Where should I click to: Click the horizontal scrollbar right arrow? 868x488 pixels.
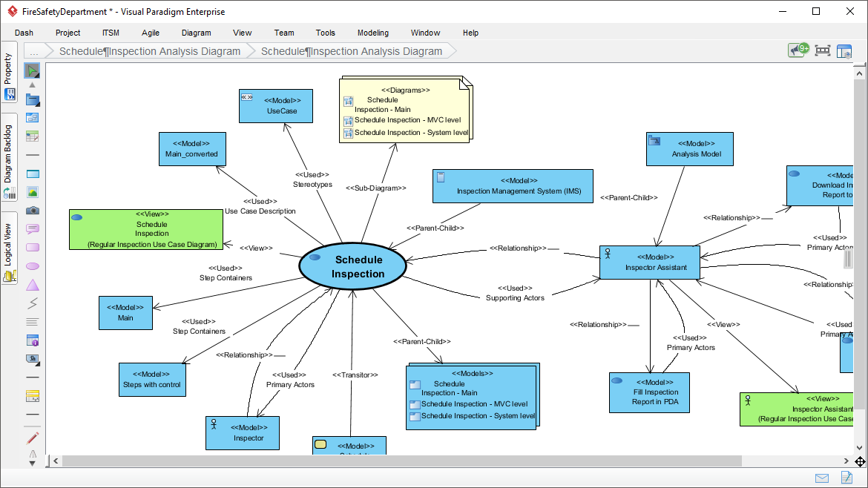[846, 461]
